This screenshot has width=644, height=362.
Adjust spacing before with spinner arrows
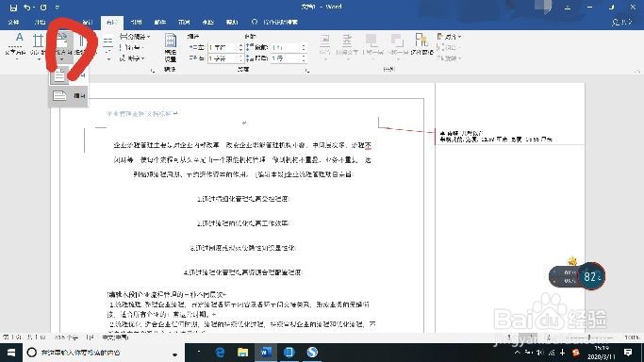pyautogui.click(x=304, y=48)
